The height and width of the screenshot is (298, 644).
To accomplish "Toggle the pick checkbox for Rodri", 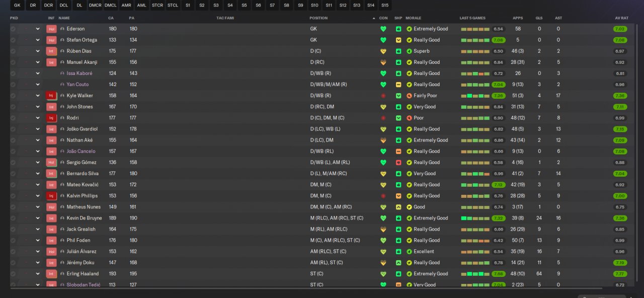I will point(13,118).
